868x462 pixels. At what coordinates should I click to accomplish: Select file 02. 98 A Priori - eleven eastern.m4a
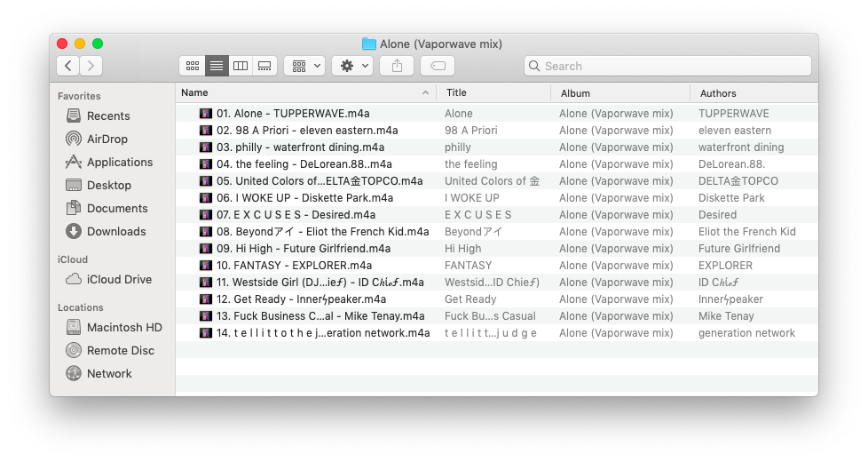pyautogui.click(x=307, y=131)
